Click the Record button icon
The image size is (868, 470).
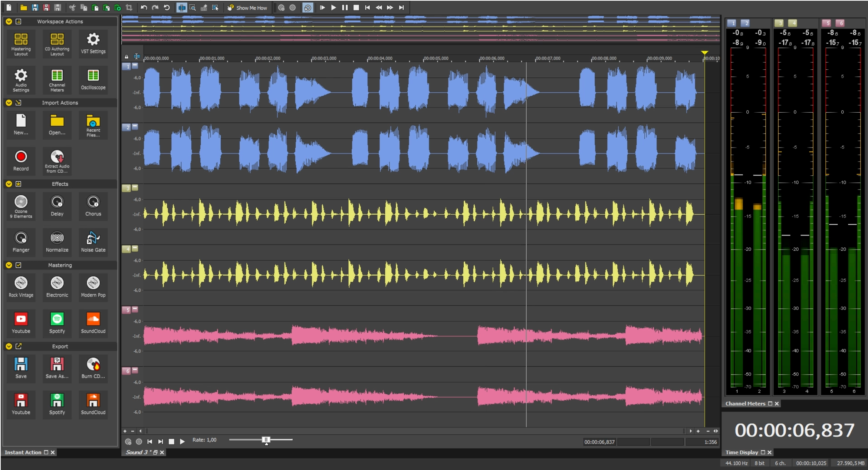22,156
